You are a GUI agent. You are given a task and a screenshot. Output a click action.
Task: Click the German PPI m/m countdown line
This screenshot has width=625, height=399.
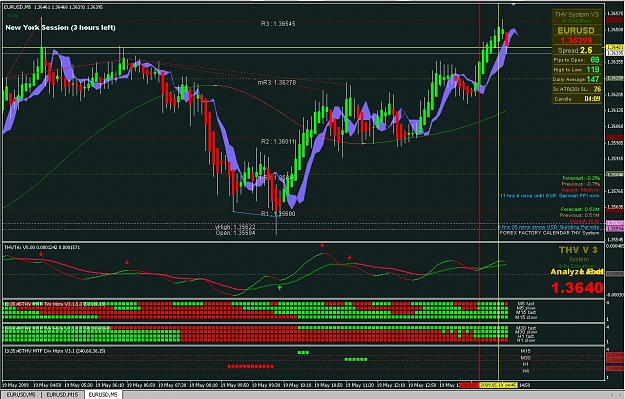click(550, 196)
